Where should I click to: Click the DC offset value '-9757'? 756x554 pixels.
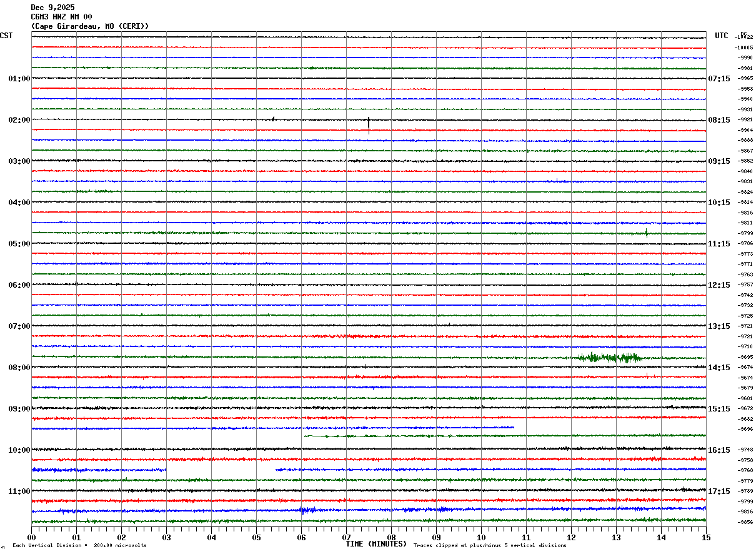point(746,285)
